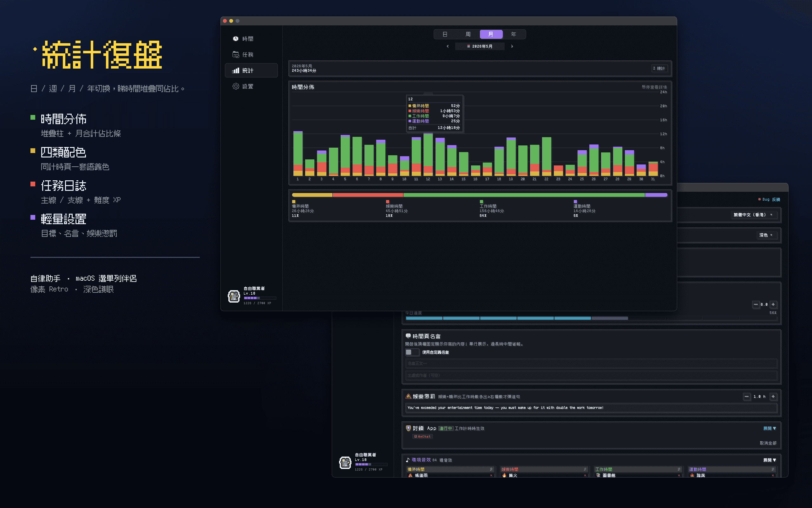Pin the 懶散時間 sound category
812x508 pixels.
pos(491,469)
